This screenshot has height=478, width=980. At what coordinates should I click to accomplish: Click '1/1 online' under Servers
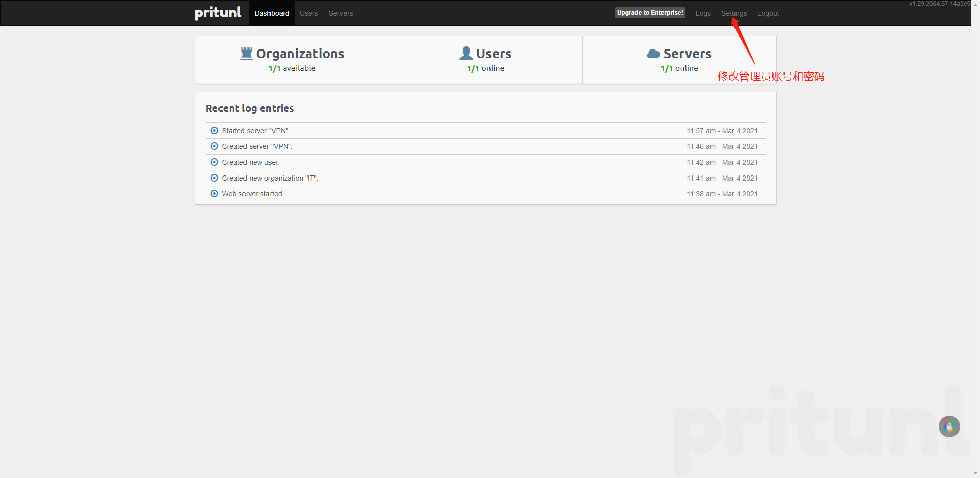coord(679,68)
